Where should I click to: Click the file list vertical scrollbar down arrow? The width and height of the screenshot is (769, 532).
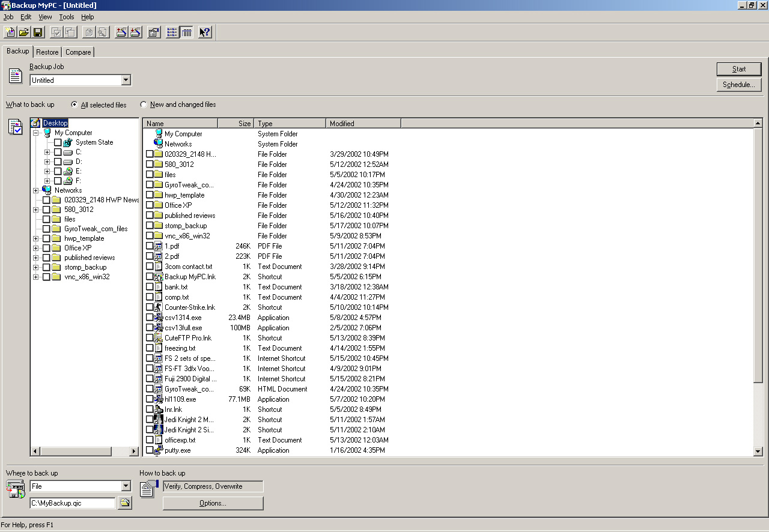click(x=758, y=452)
